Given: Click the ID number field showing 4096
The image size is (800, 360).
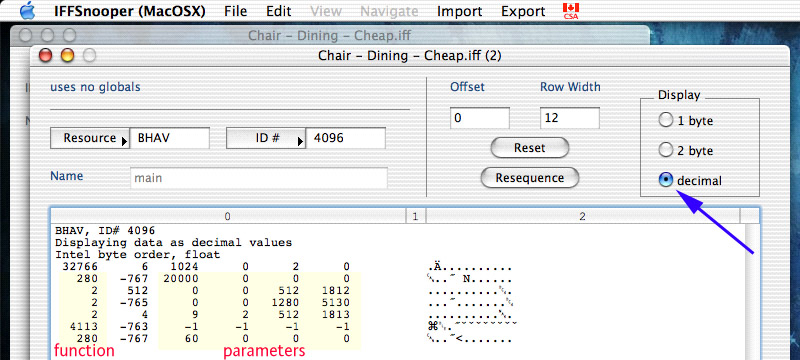Looking at the screenshot, I should click(x=345, y=138).
